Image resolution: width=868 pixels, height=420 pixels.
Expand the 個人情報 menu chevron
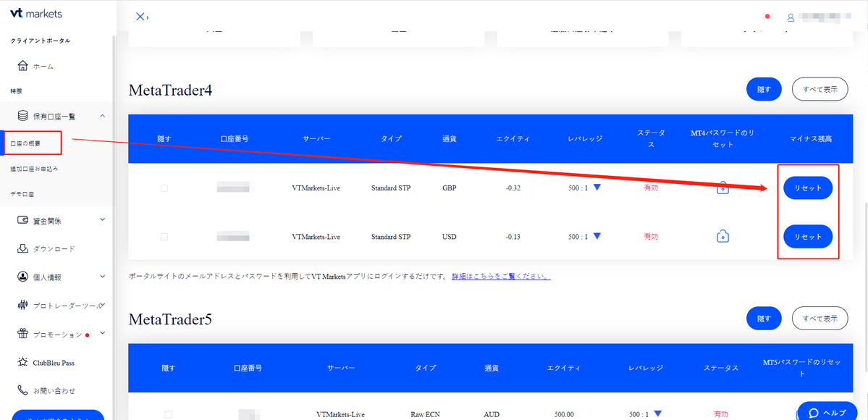click(x=102, y=275)
